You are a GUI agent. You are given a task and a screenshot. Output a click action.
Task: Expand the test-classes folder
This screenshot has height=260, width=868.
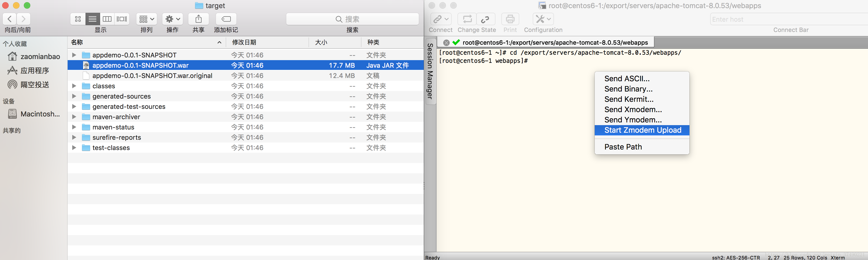coord(74,148)
